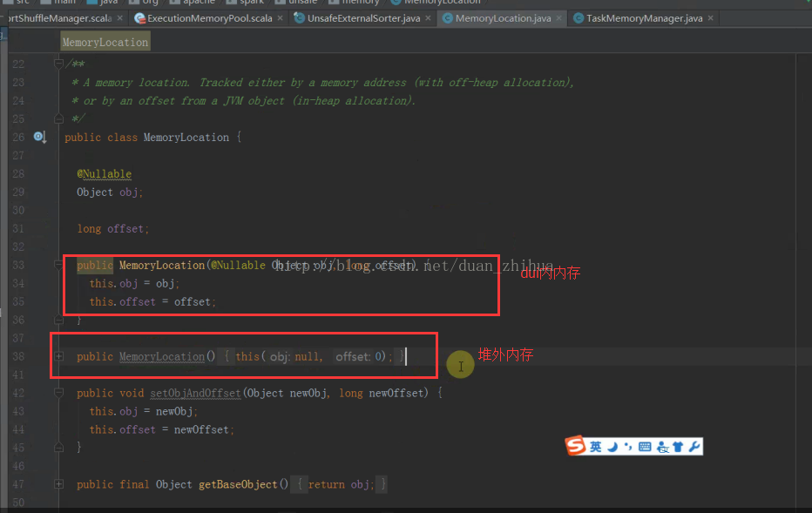Expand the folded no-arg constructor at line 38
812x513 pixels.
58,356
